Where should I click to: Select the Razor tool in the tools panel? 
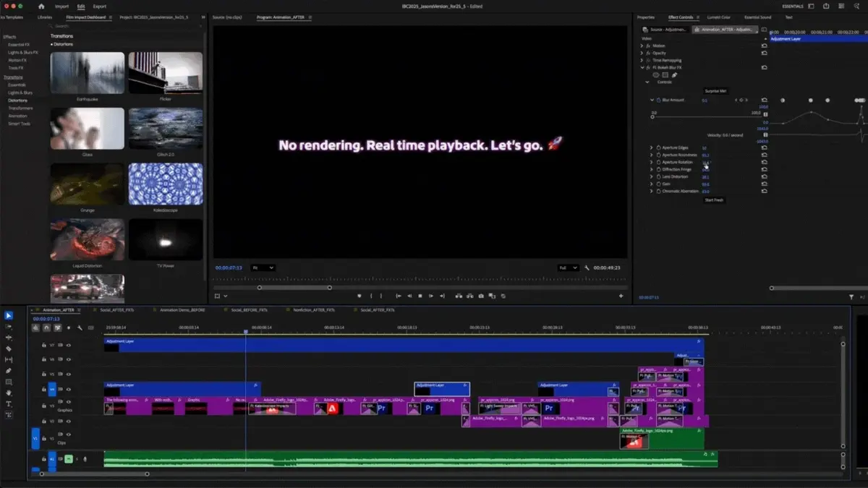[x=9, y=348]
